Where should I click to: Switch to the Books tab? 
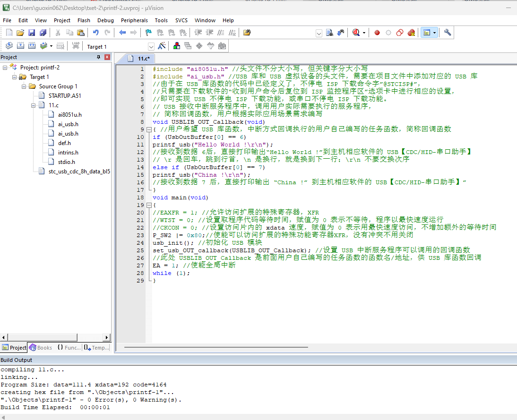[41, 347]
